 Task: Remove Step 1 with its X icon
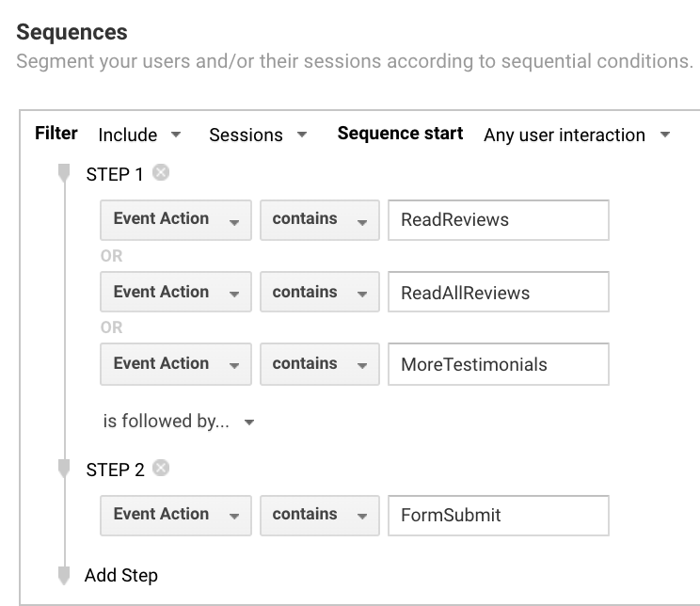[161, 173]
